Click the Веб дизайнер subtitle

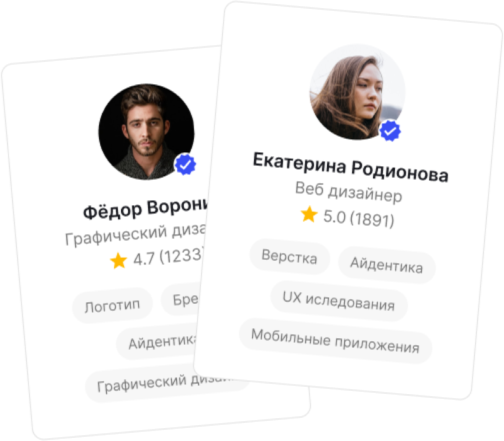pos(349,192)
